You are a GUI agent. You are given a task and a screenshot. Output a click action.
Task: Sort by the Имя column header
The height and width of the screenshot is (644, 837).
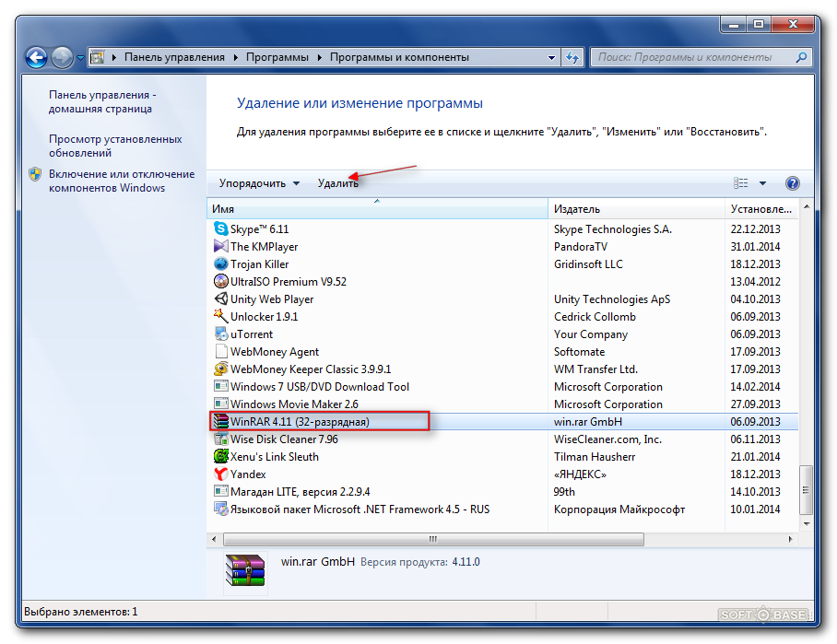click(377, 209)
